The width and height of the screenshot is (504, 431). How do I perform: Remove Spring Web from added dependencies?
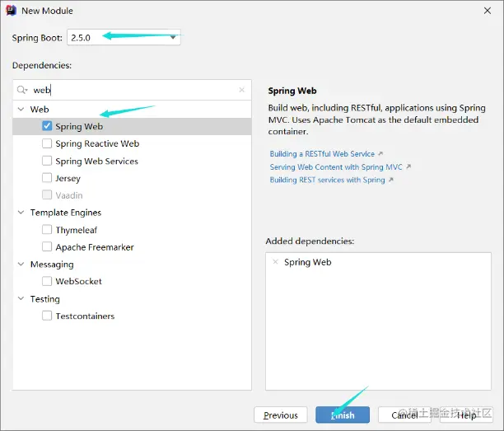pos(275,262)
